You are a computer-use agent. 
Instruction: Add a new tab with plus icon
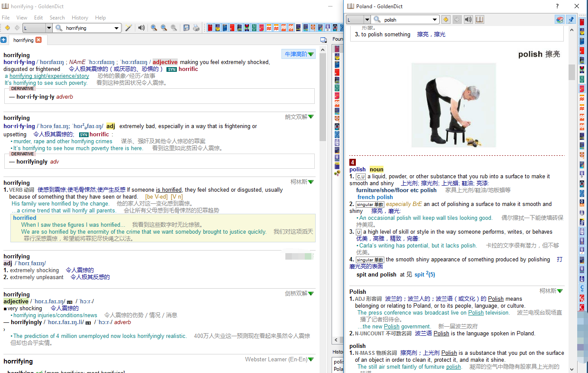[3, 40]
